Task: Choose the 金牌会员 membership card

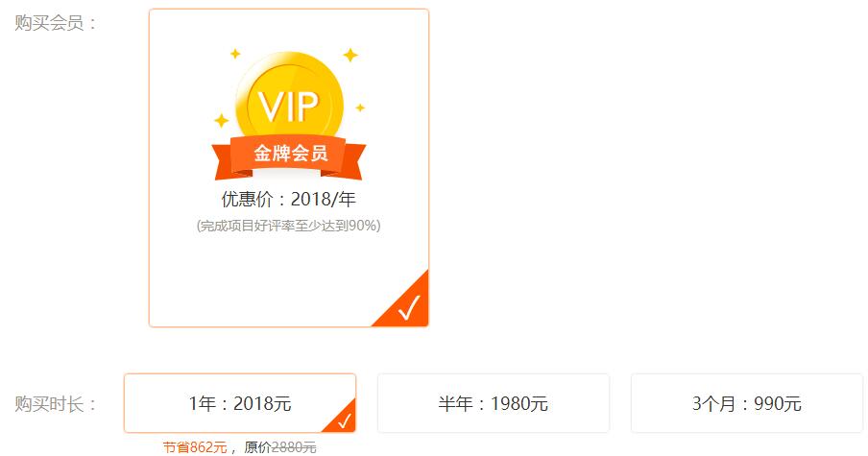Action: pos(289,168)
